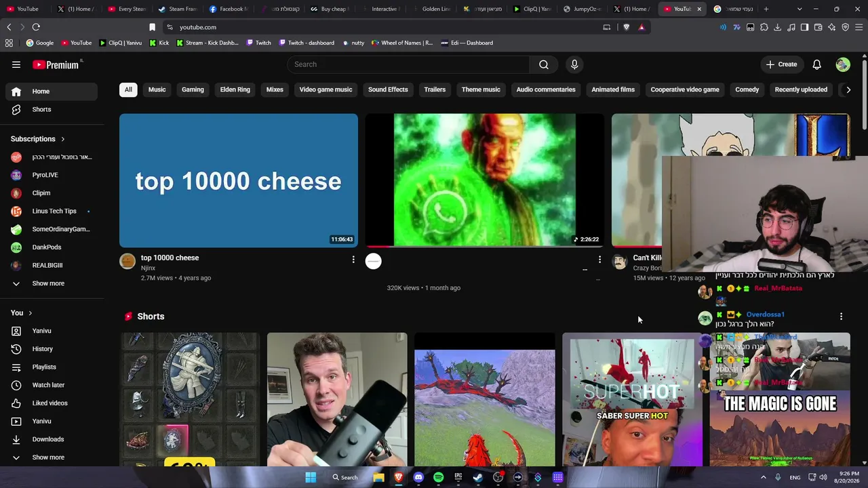Screen dimensions: 868x488
Task: Filter the feed by Trailers
Action: 435,89
